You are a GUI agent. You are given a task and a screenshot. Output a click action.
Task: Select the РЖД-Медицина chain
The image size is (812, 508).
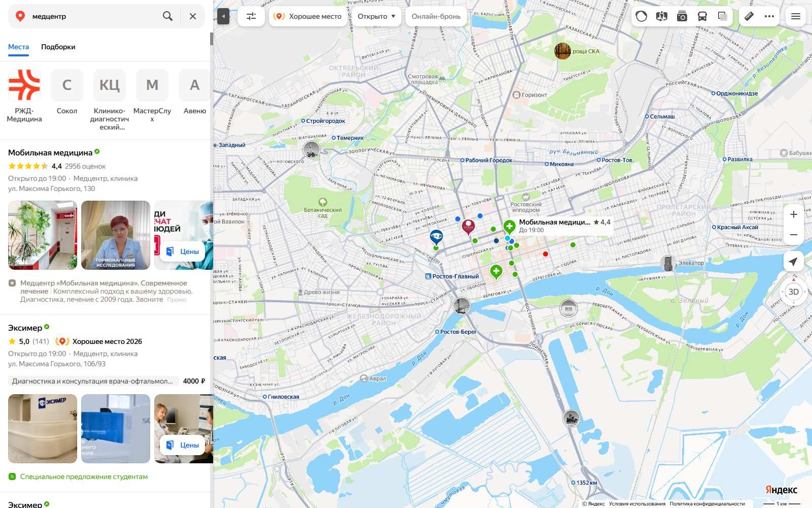[x=24, y=96]
